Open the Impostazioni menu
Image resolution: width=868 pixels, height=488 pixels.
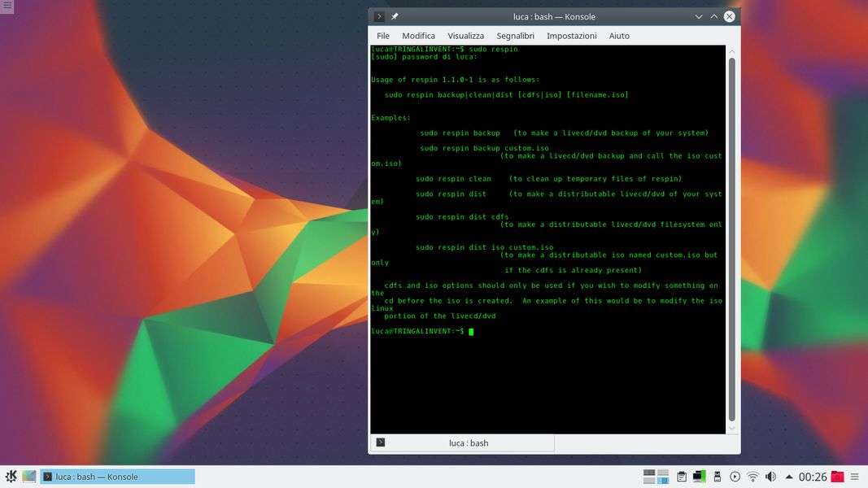(x=572, y=36)
